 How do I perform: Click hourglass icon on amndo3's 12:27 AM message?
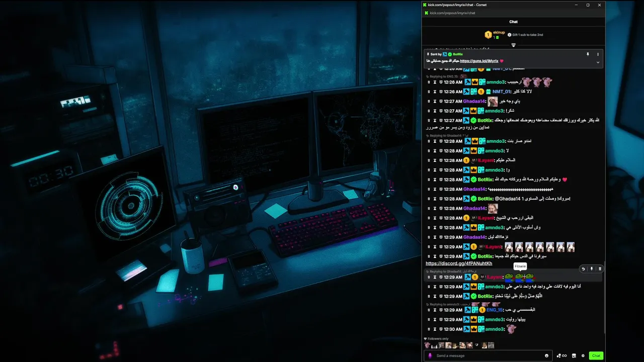435,111
